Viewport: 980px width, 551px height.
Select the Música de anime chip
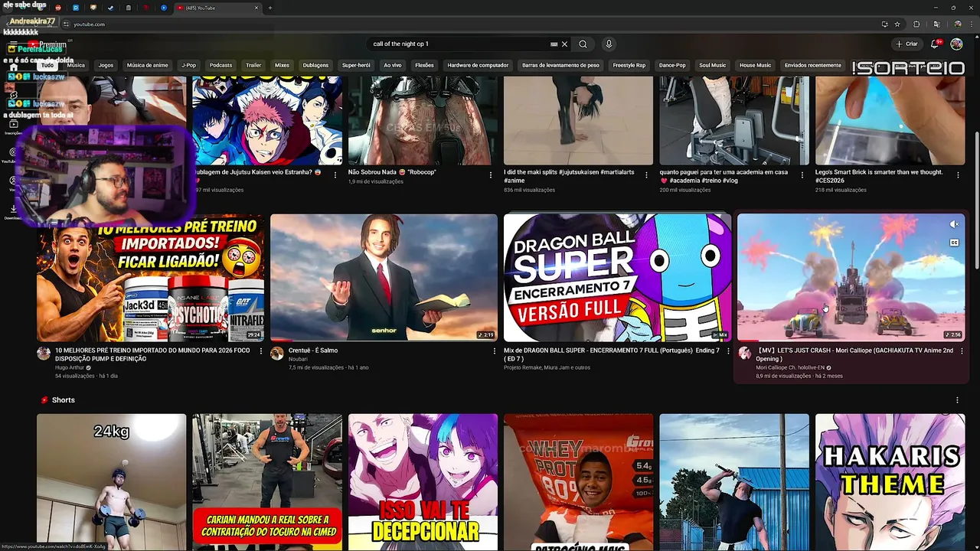tap(147, 65)
